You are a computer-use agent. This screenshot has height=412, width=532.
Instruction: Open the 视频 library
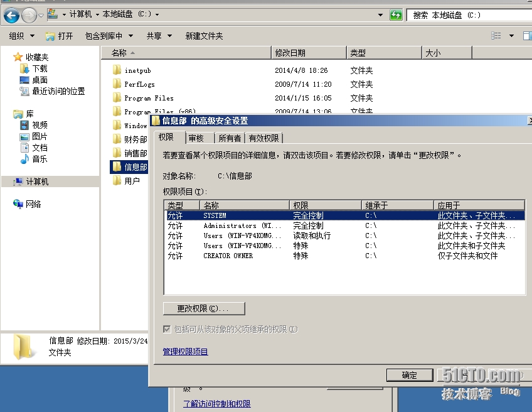40,125
